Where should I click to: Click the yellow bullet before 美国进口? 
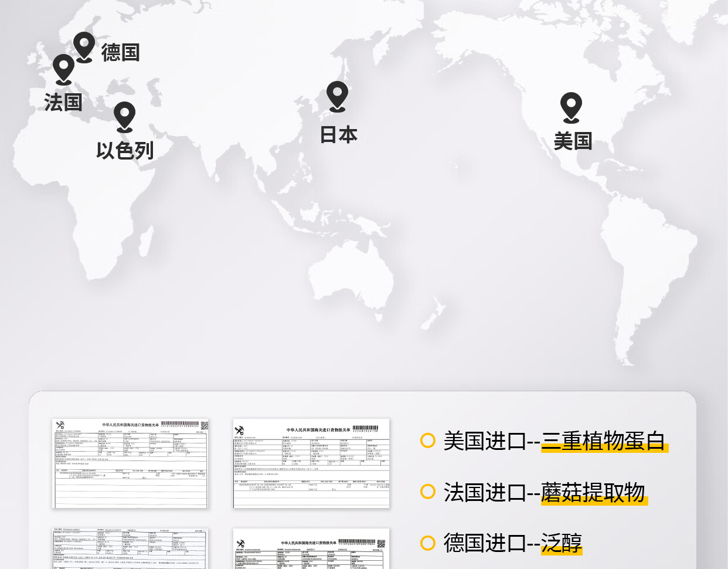click(x=428, y=441)
